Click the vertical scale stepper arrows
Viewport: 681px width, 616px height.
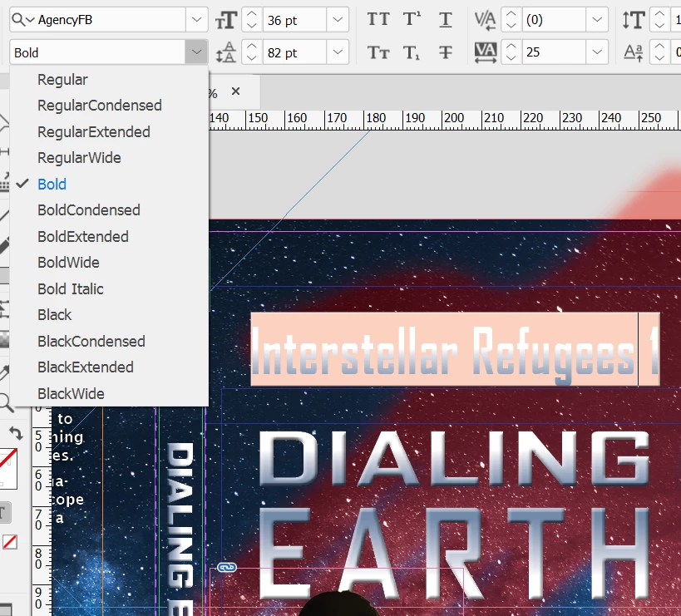coord(659,19)
